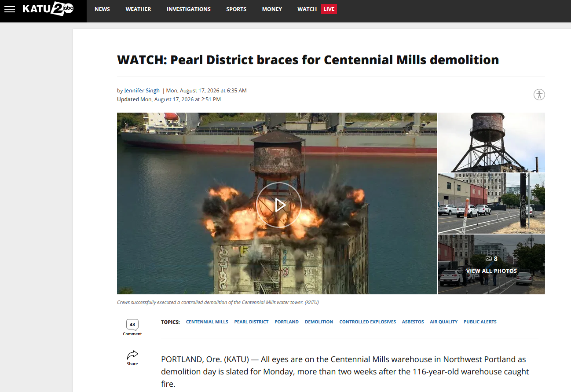
Task: Click the opening paragraph starting PORTLAND, Ore.
Action: pos(345,372)
